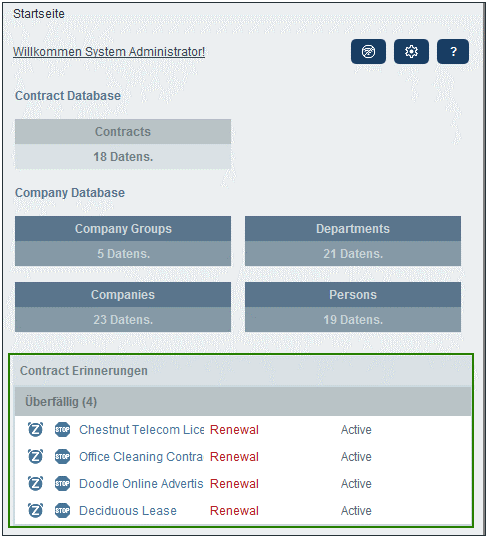This screenshot has width=488, height=538.
Task: Open the Persons table tile
Action: tap(353, 307)
